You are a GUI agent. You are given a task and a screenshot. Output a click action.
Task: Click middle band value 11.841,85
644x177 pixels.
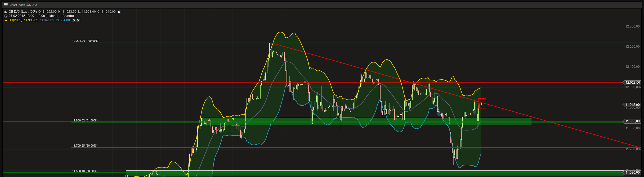[47, 20]
